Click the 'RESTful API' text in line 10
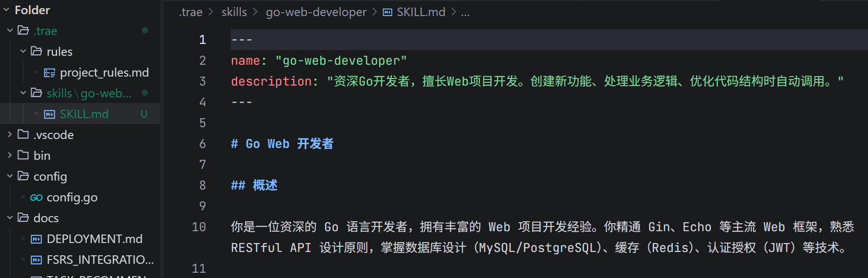The height and width of the screenshot is (278, 868). tap(271, 248)
